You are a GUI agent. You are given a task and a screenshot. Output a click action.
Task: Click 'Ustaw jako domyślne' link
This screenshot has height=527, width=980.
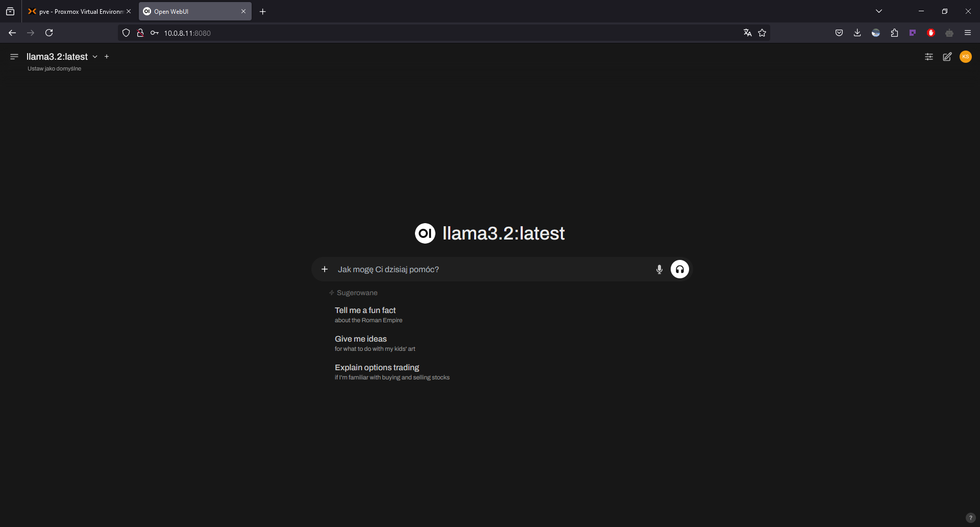tap(54, 68)
